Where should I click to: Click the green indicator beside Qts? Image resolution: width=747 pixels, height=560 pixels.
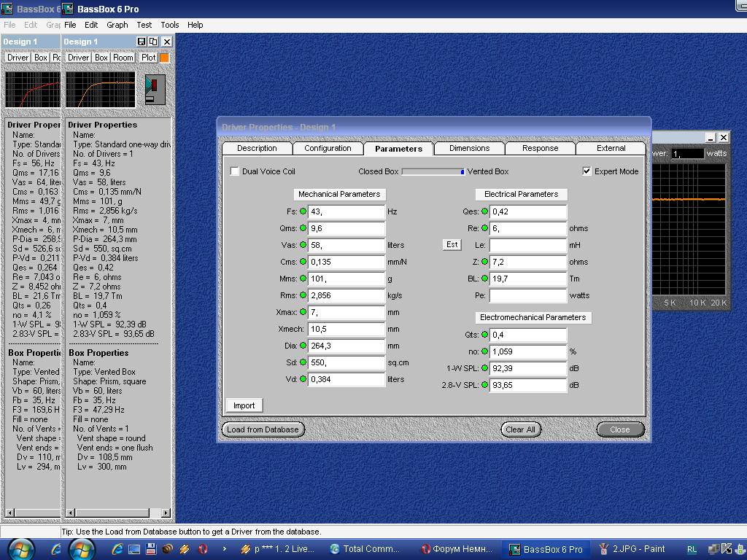tap(484, 335)
